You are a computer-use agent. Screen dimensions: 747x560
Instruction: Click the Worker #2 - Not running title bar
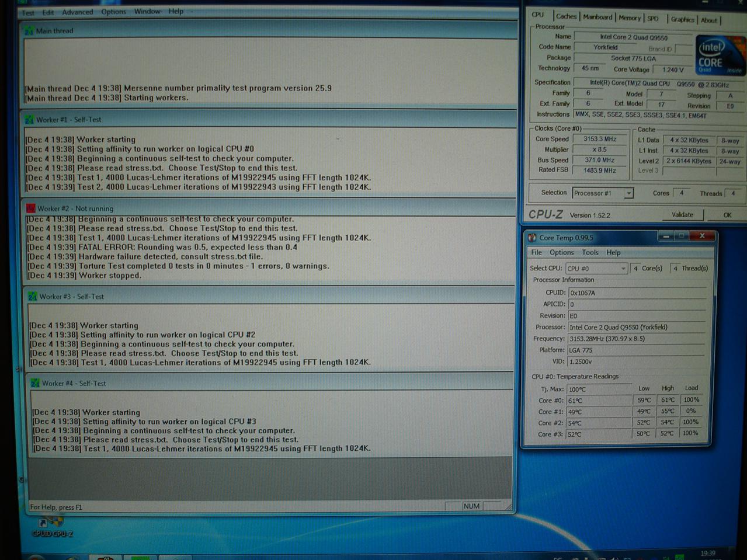point(270,208)
